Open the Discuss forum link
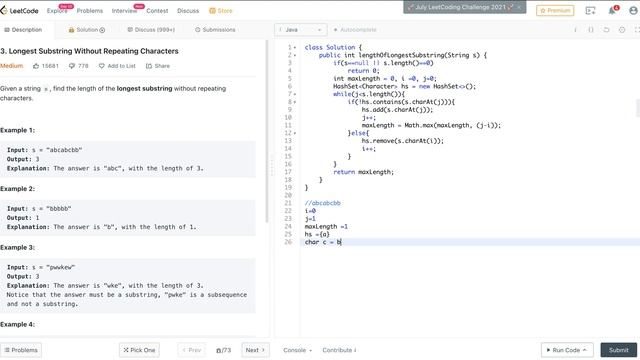Image resolution: width=640 pixels, height=360 pixels. click(188, 11)
